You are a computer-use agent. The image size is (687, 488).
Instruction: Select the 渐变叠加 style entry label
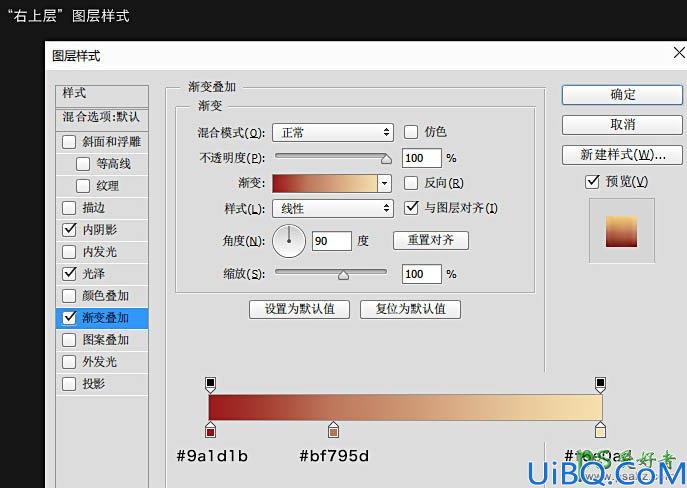(106, 318)
